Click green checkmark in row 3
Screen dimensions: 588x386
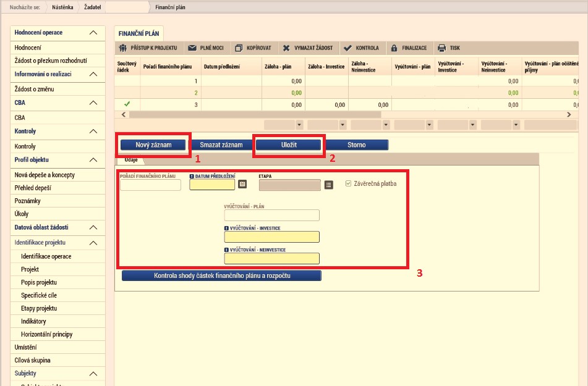click(127, 104)
